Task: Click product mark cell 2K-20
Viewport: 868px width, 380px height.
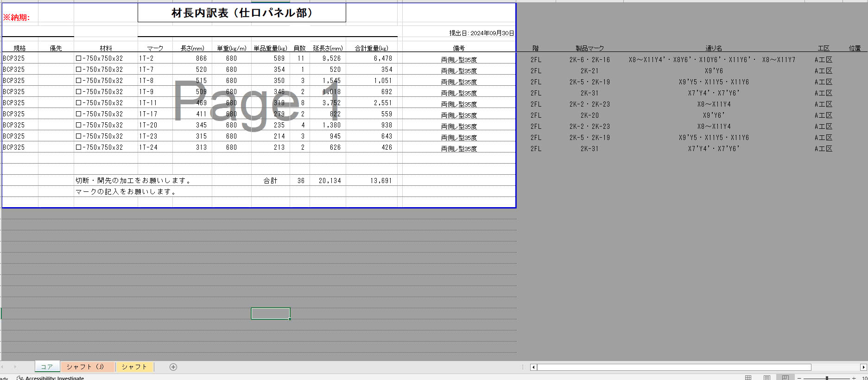Action: tap(589, 115)
